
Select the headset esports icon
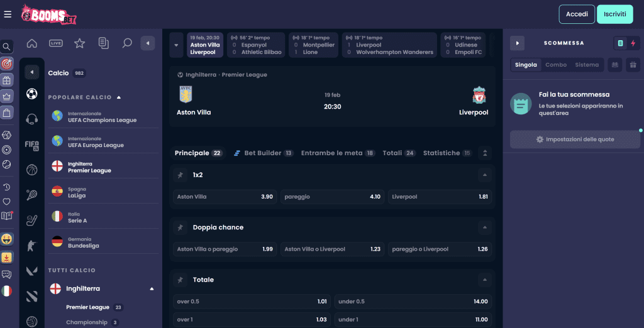[x=31, y=119]
